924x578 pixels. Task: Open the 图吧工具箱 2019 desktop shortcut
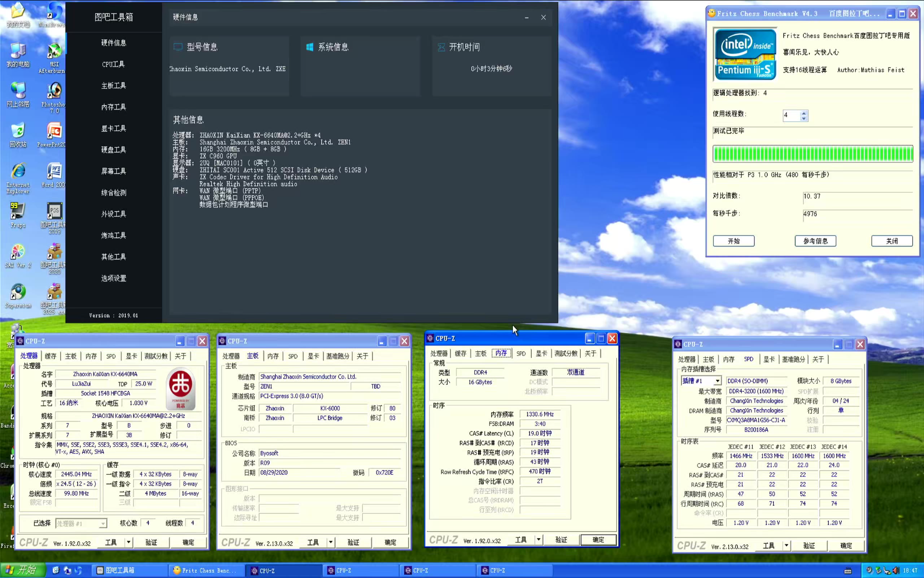point(53,218)
